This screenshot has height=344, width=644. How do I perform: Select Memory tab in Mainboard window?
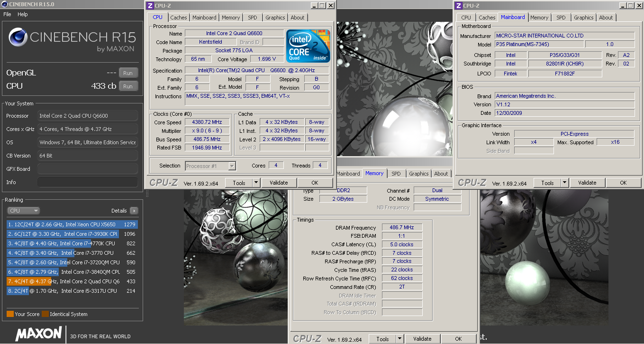[x=539, y=18]
